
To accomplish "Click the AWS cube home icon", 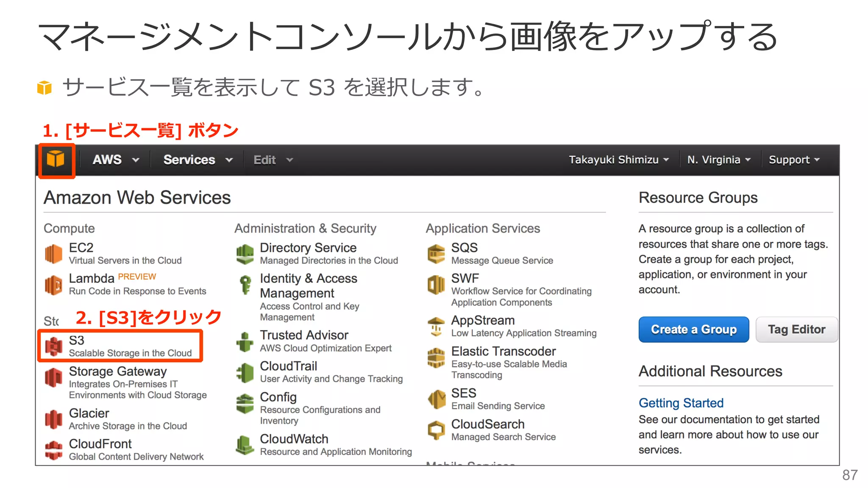I will (x=56, y=159).
